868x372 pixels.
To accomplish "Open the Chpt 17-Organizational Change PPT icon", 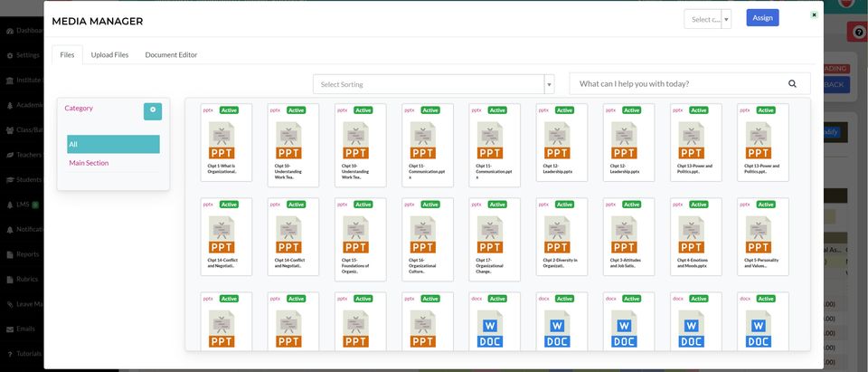I will click(490, 234).
